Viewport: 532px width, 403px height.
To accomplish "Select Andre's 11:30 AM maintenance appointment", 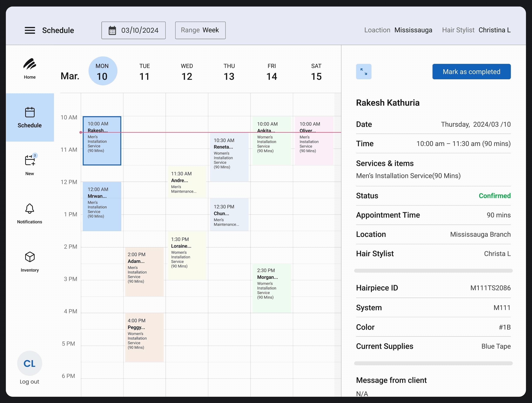I will [x=187, y=182].
